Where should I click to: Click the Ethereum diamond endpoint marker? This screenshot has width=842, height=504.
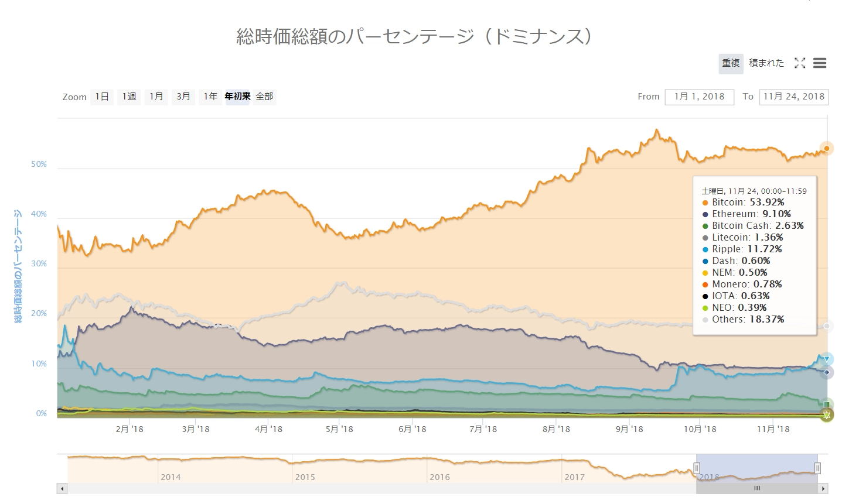[x=827, y=372]
